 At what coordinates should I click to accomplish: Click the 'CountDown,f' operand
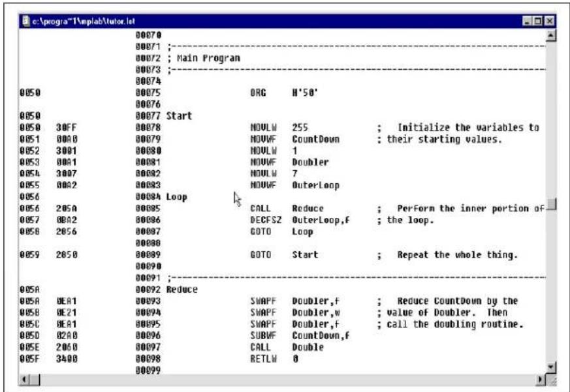(321, 336)
